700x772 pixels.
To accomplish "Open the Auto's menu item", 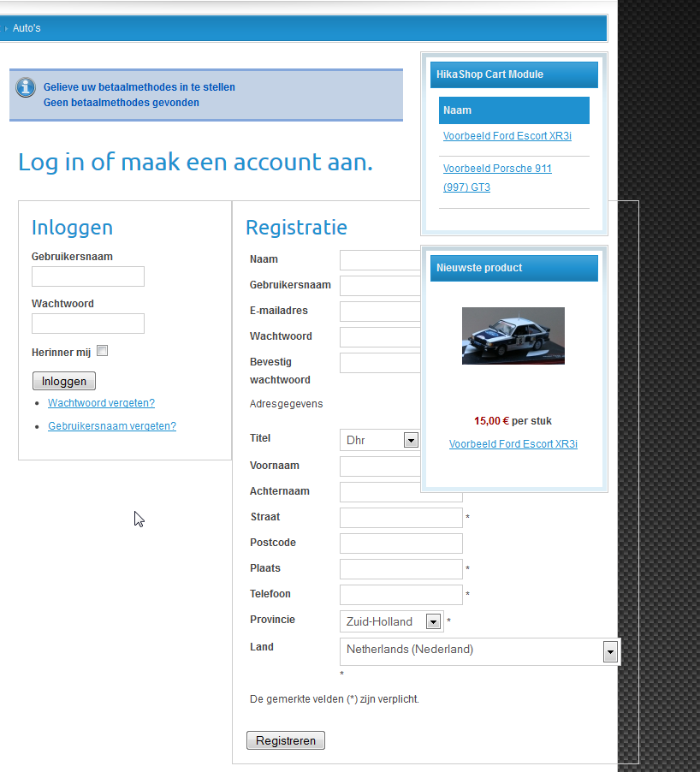I will tap(27, 28).
